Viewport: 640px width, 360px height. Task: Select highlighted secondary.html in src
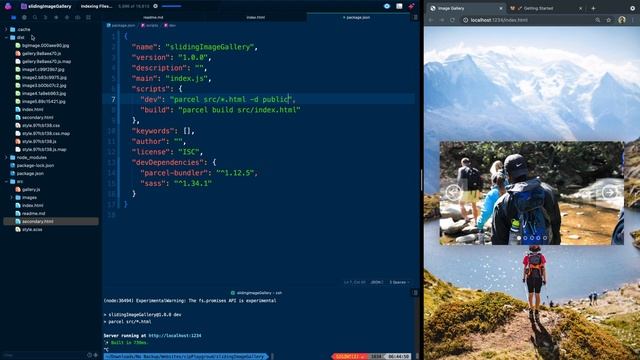click(x=51, y=221)
